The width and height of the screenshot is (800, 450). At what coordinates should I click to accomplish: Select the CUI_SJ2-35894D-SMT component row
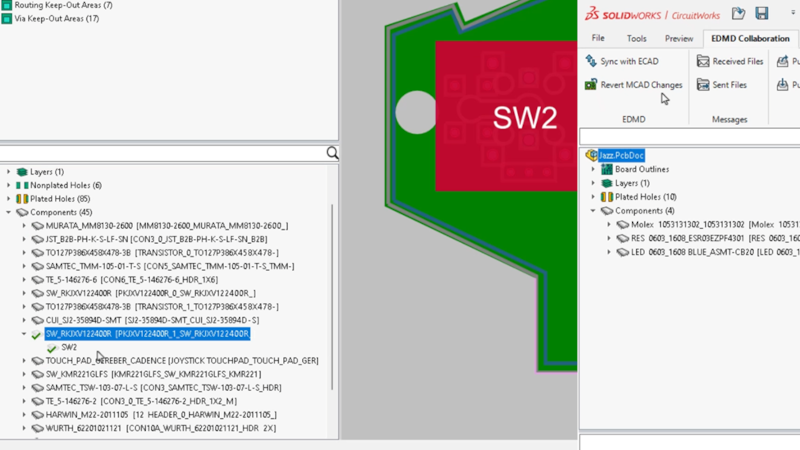pyautogui.click(x=153, y=320)
